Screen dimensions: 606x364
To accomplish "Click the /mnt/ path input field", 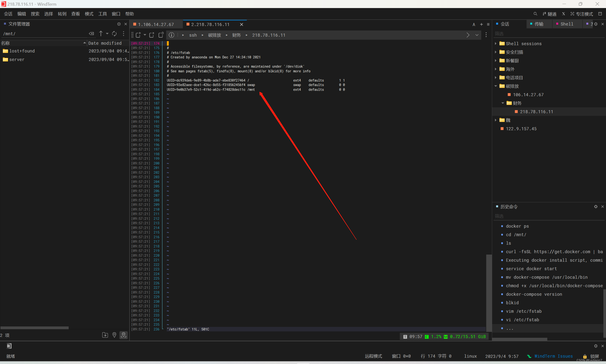I will pyautogui.click(x=44, y=34).
